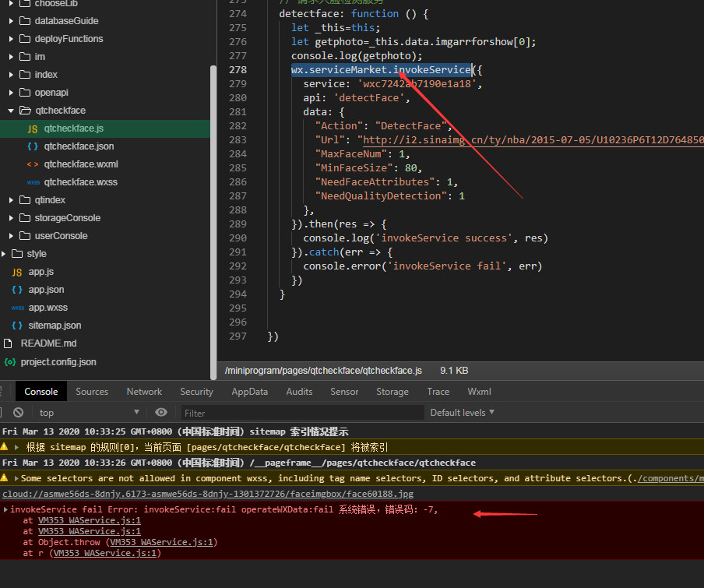Expand the invokeService fail error arrow
This screenshot has width=704, height=588.
5,509
